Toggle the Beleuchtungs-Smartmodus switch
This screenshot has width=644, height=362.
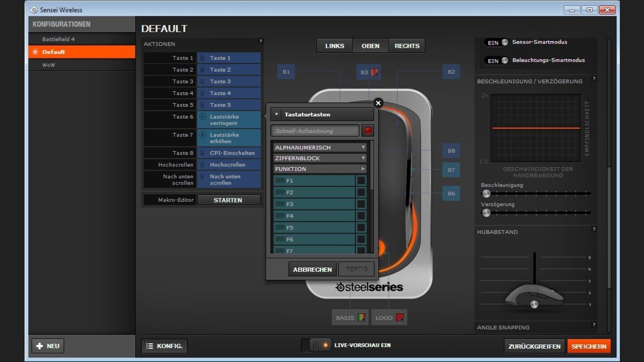pos(497,60)
